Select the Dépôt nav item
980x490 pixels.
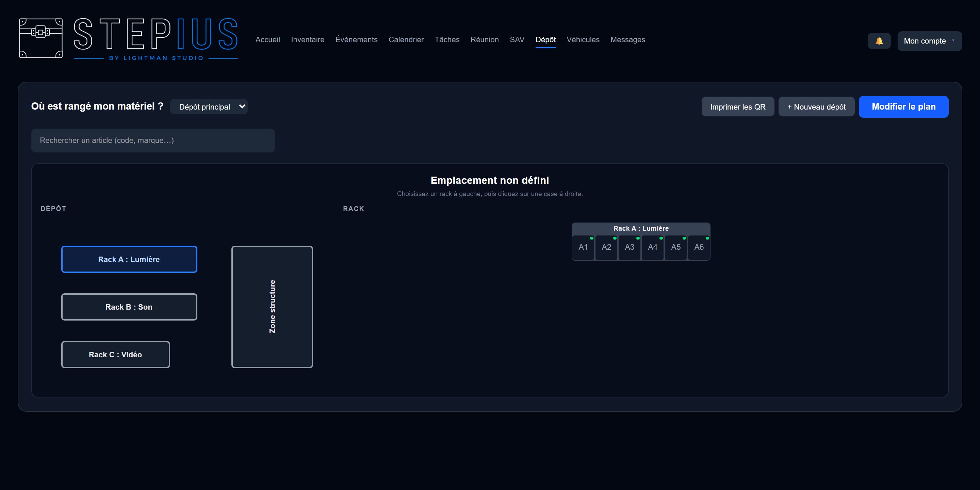(545, 39)
